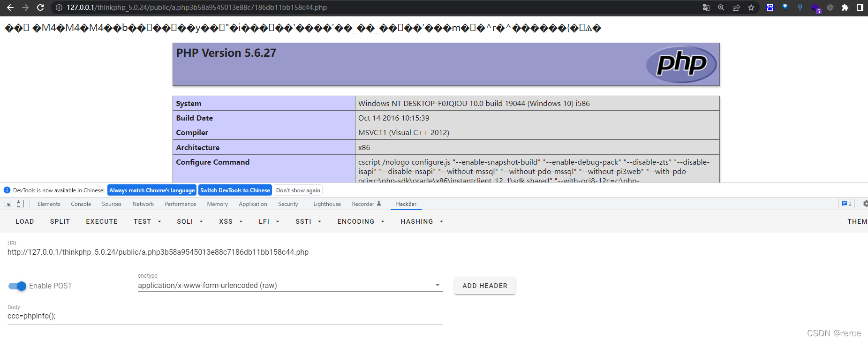Image resolution: width=868 pixels, height=341 pixels.
Task: Click the browser address bar URL
Action: (x=197, y=8)
